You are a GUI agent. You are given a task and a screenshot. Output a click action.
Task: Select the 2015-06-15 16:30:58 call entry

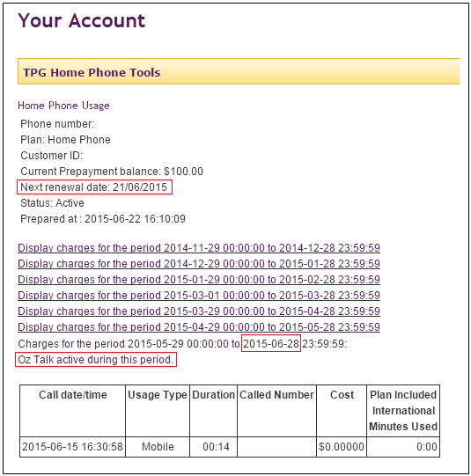72,447
